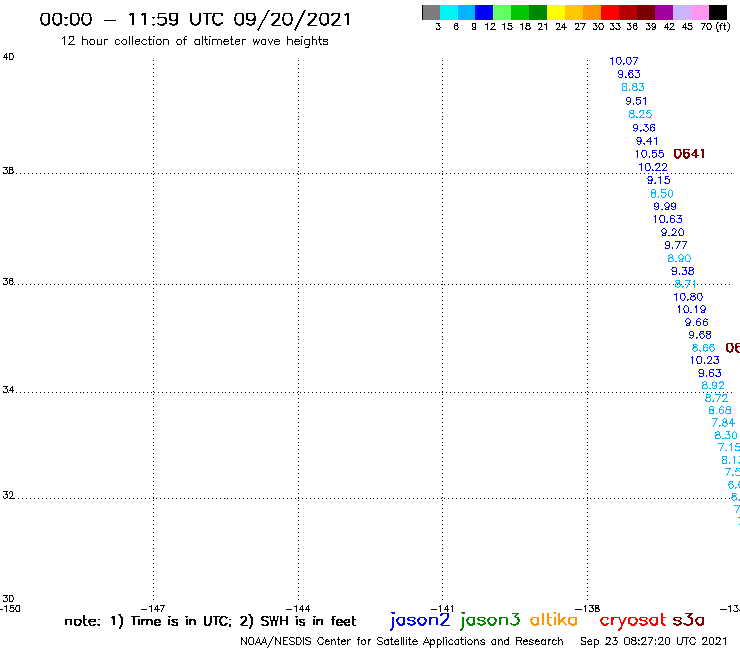Click the 10.80 wave height value
This screenshot has height=650, width=740.
pyautogui.click(x=688, y=297)
